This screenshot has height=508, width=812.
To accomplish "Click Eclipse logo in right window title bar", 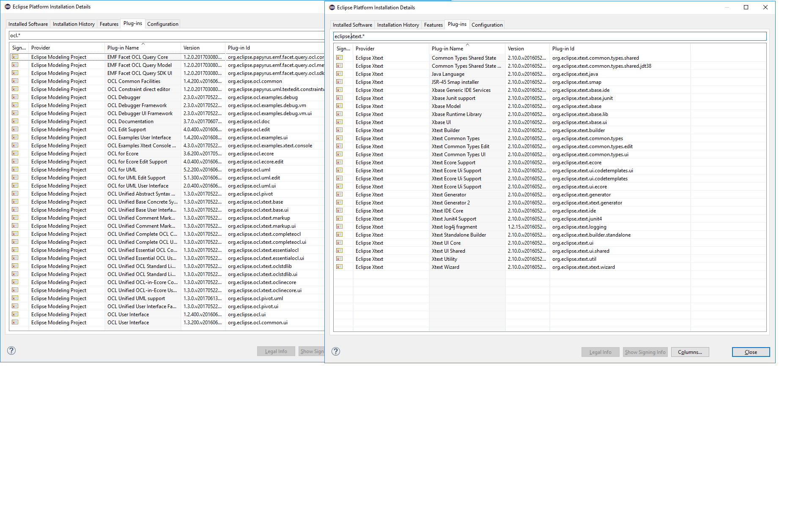I will click(332, 7).
